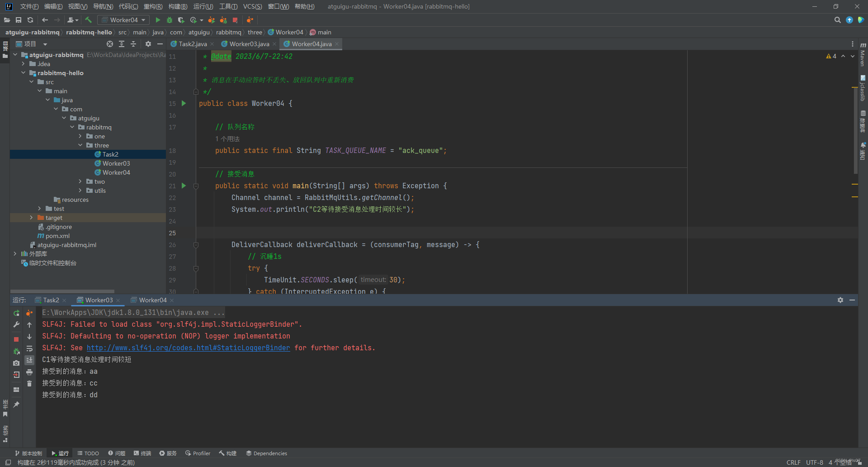
Task: Click the Open folder toolbar icon
Action: [x=7, y=20]
